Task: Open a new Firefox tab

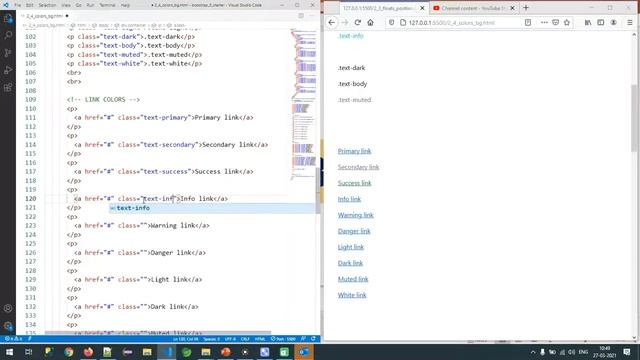Action: click(526, 8)
